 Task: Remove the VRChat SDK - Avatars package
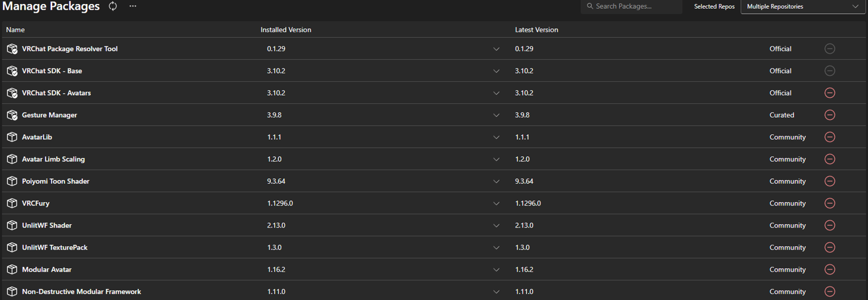(830, 93)
